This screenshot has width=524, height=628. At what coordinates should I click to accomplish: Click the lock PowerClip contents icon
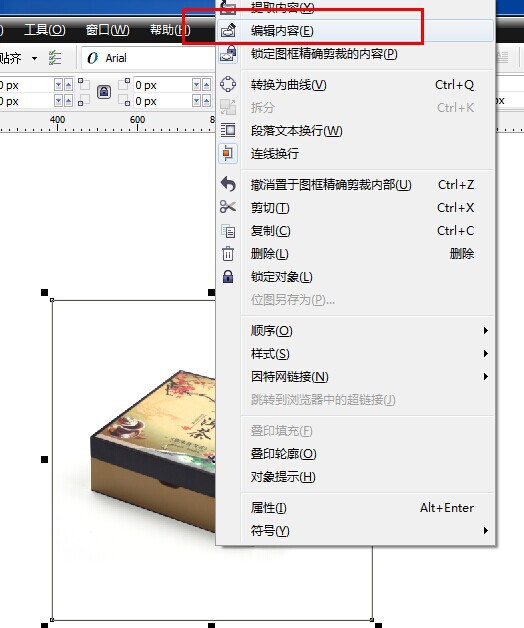point(228,54)
